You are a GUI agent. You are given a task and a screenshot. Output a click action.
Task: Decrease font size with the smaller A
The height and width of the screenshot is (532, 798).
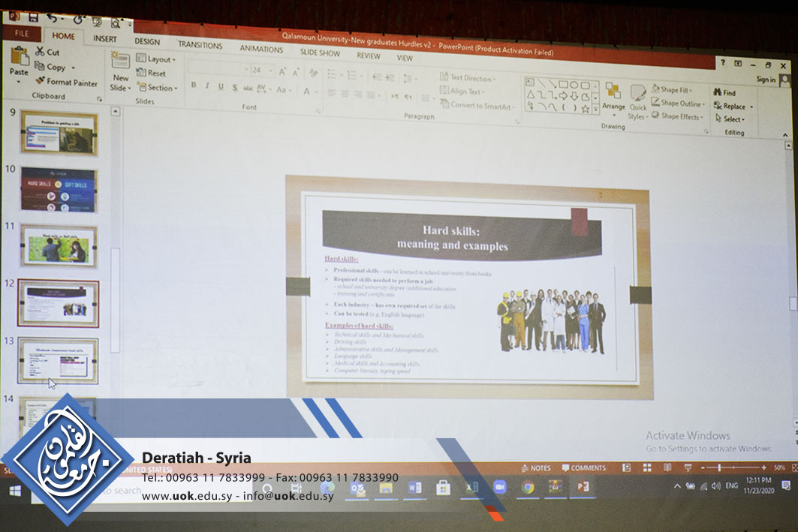[296, 73]
